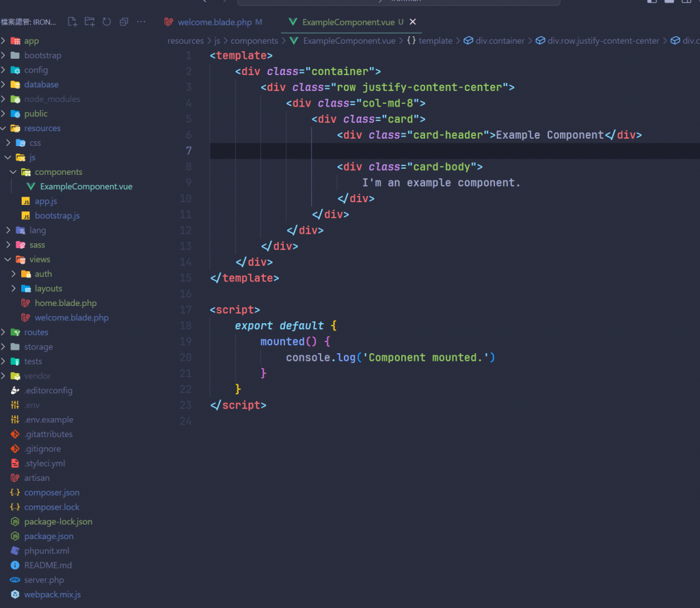Click the New File icon in explorer header
This screenshot has height=608, width=700.
[x=72, y=21]
